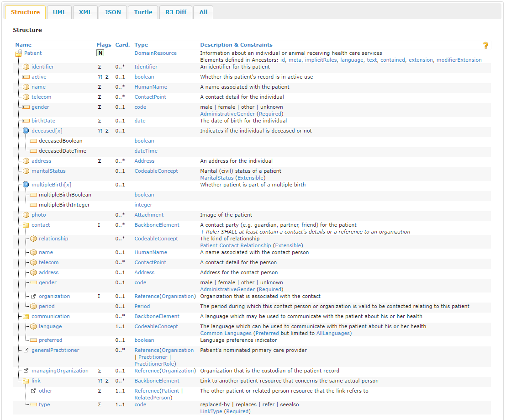Click the modifierExtension ancestor link
Viewport: 506px width, 420px height.
(x=459, y=60)
